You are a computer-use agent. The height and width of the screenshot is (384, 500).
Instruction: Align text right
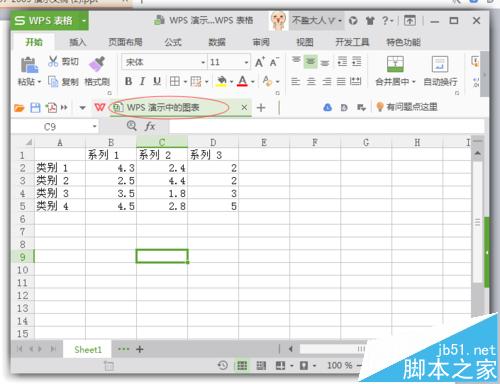click(x=327, y=81)
